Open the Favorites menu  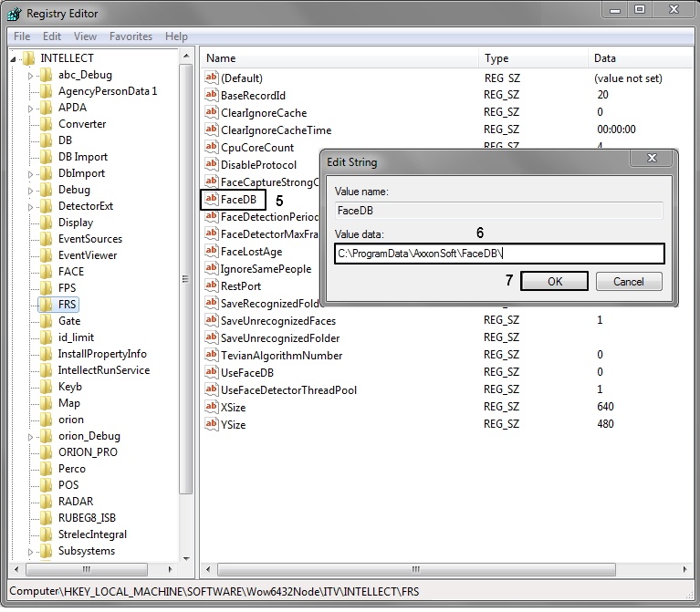coord(131,36)
